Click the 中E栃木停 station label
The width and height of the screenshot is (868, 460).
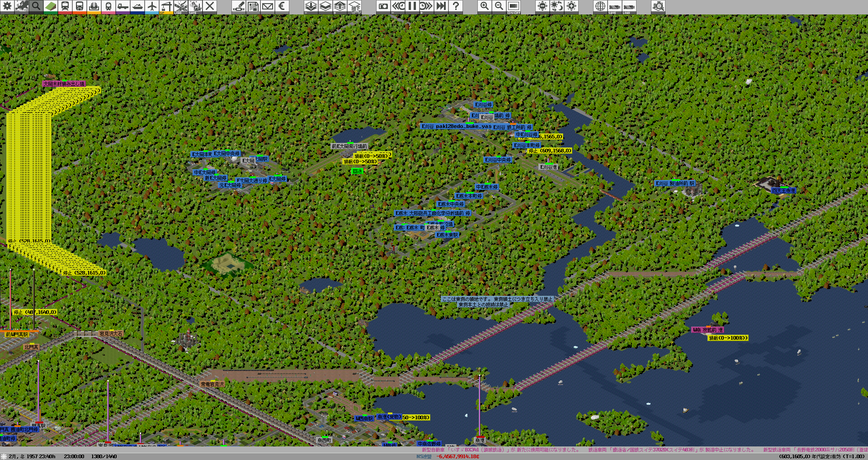pos(486,187)
